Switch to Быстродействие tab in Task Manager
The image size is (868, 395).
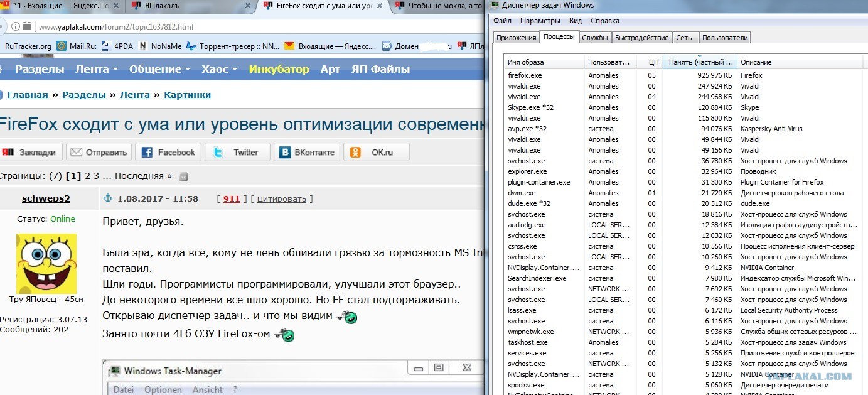pos(641,38)
